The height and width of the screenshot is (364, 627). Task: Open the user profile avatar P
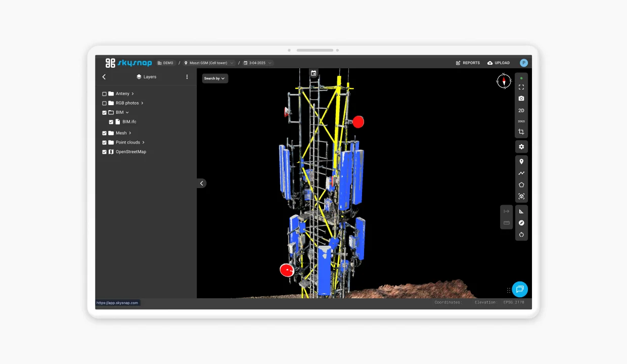click(x=524, y=63)
